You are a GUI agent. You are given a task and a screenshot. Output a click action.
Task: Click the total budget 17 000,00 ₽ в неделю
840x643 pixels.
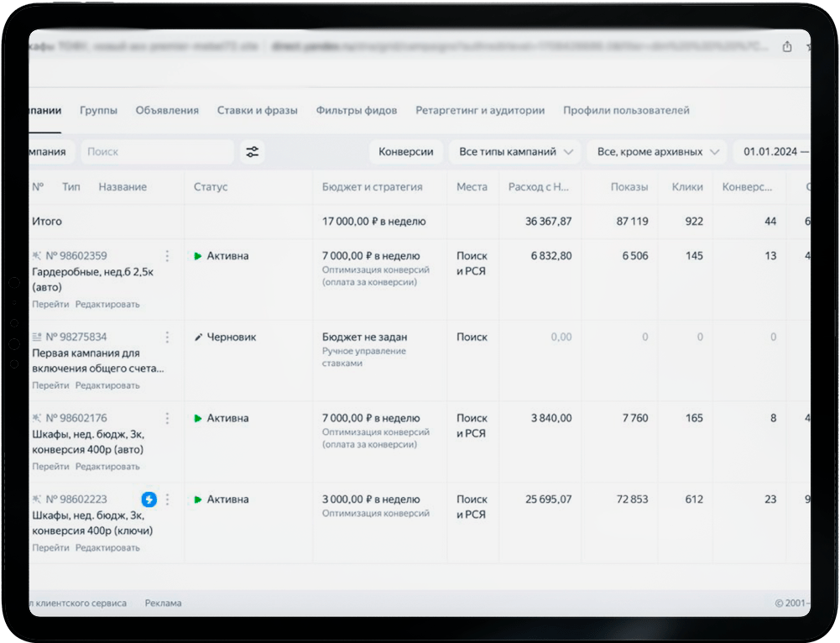click(x=374, y=222)
